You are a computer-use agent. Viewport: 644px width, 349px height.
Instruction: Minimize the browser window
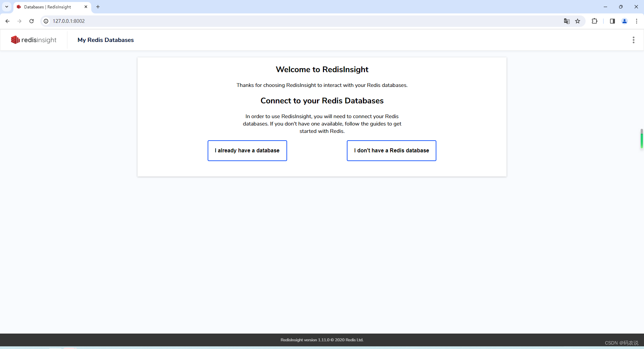pyautogui.click(x=605, y=7)
